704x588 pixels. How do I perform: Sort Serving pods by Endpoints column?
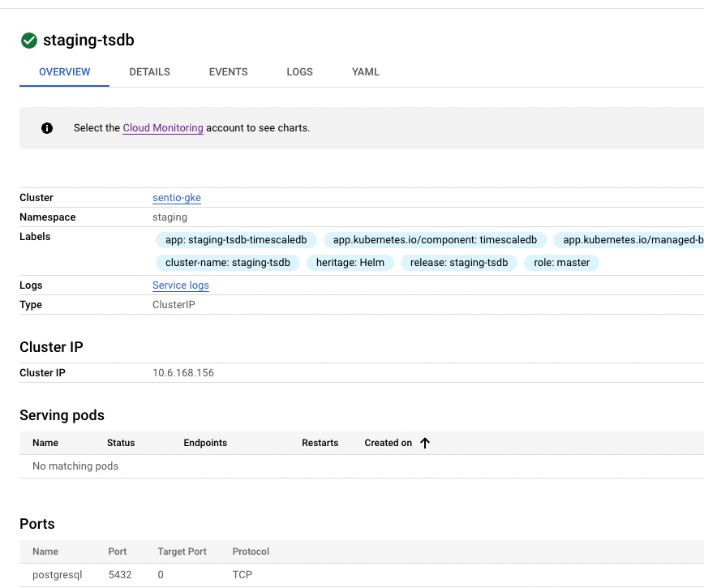pos(205,443)
